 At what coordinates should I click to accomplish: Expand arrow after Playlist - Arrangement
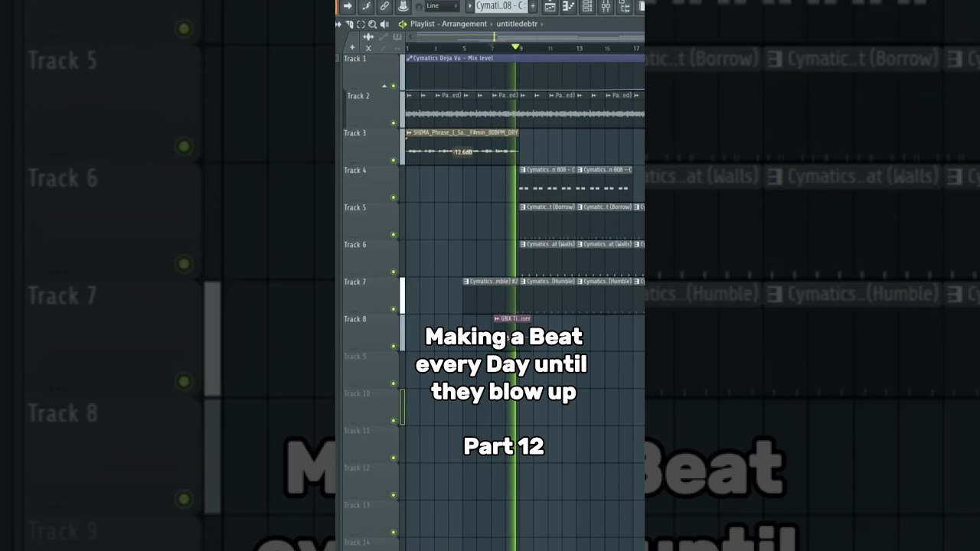[491, 24]
